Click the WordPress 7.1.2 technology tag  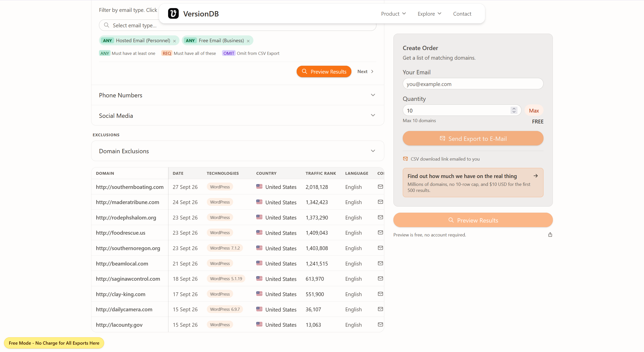coord(225,248)
